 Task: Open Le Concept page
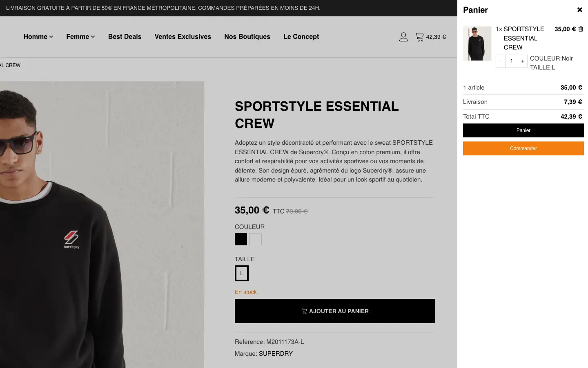click(x=301, y=37)
